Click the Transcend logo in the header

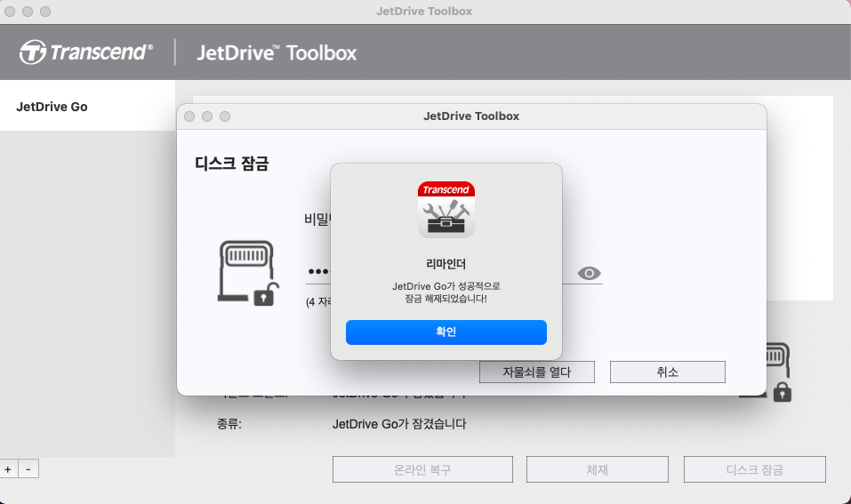[85, 52]
